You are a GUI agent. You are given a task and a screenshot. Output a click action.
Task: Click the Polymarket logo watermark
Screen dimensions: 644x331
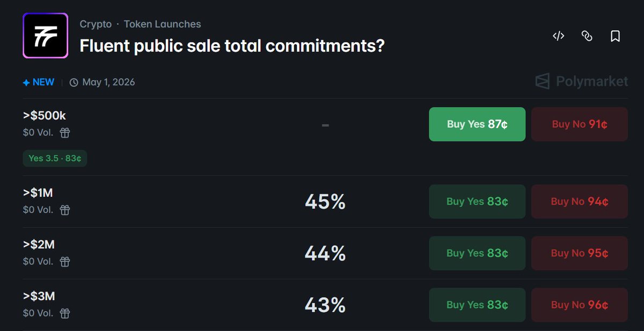click(x=582, y=82)
